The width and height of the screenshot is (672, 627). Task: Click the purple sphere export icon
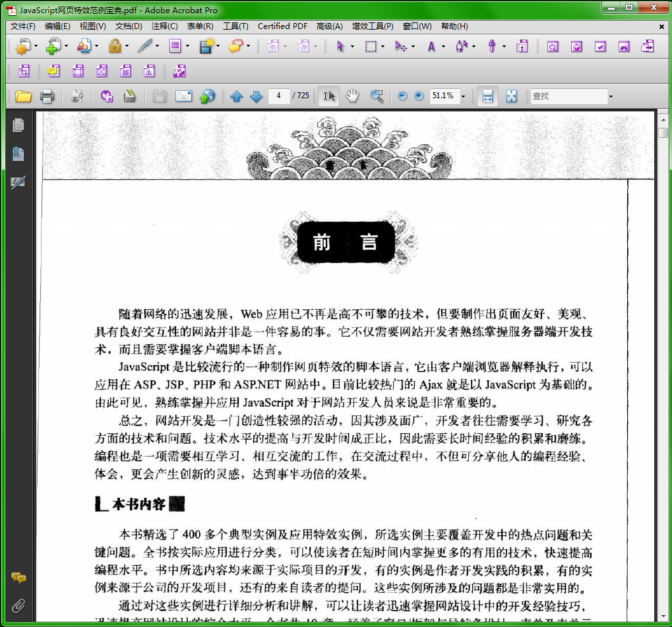click(x=107, y=96)
